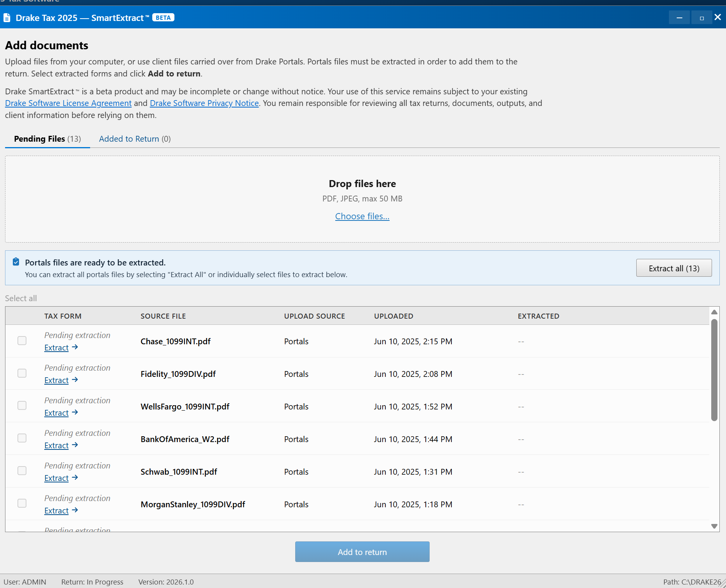
Task: Click the EXTRACTED column header
Action: 538,316
